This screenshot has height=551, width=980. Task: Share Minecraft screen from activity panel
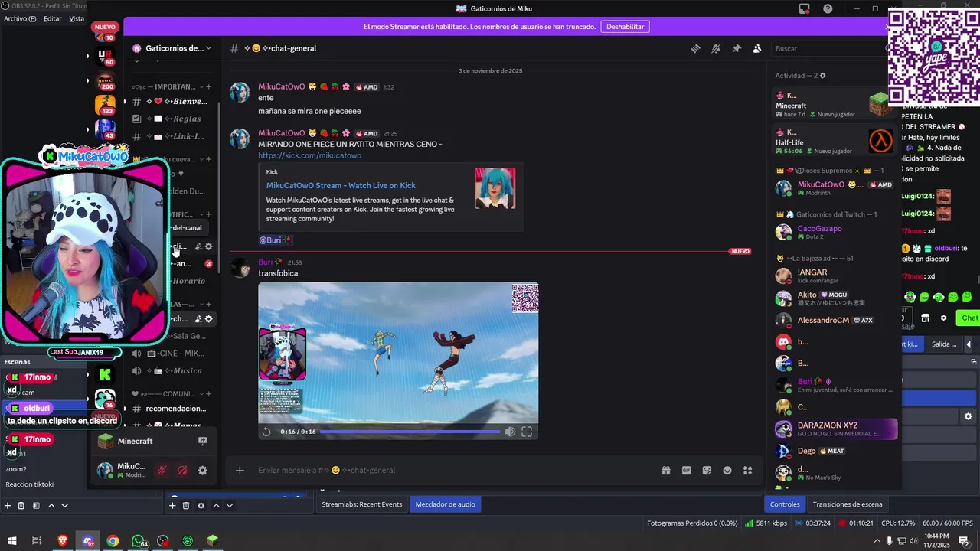[202, 441]
